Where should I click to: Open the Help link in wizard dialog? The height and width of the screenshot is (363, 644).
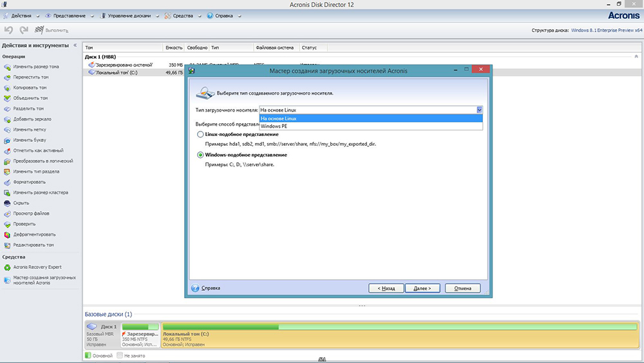(x=211, y=288)
